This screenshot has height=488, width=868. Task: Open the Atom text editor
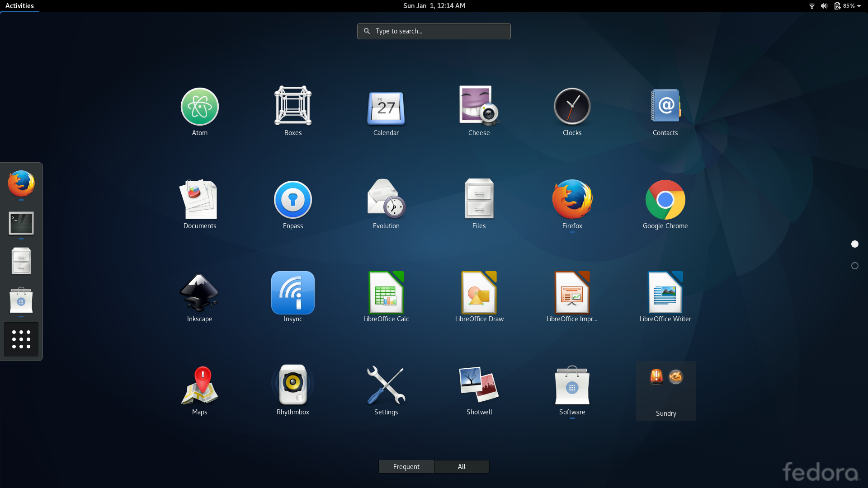(x=200, y=106)
